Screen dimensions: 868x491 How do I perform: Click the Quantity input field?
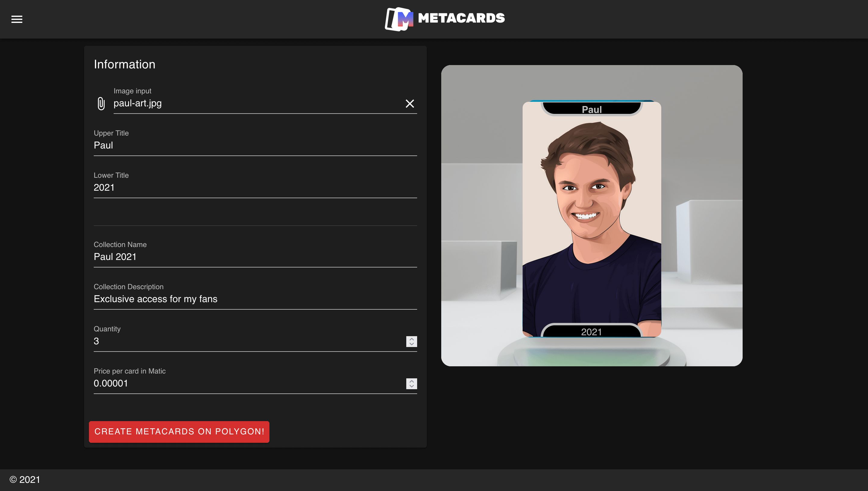[x=255, y=341]
